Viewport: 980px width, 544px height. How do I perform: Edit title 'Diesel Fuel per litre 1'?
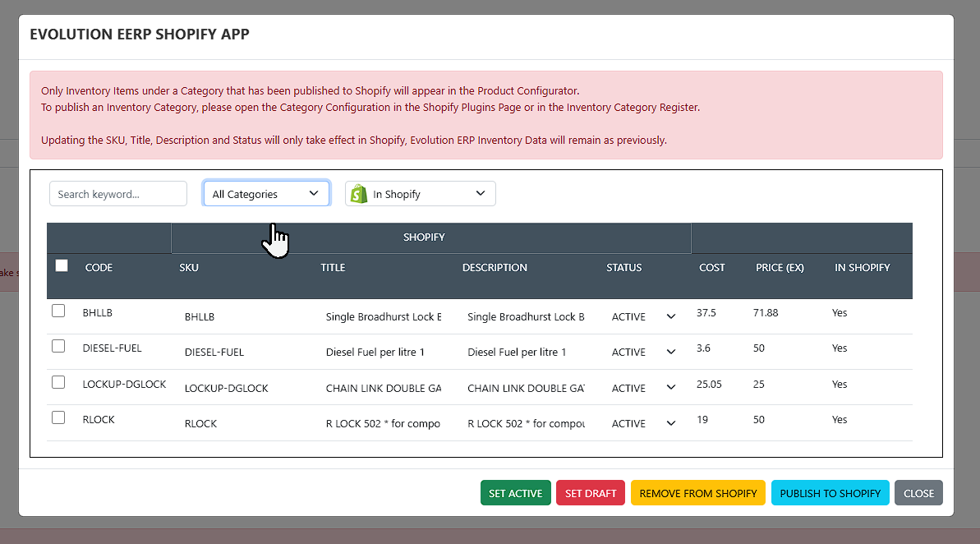[x=384, y=352]
